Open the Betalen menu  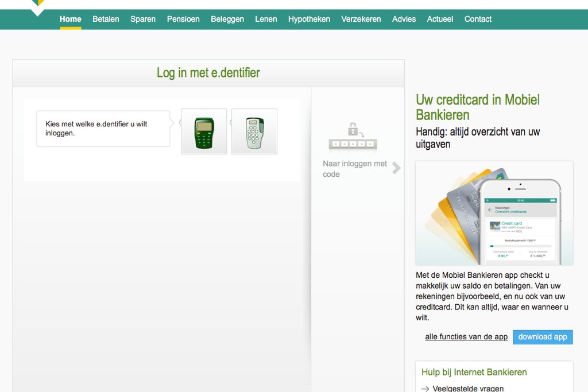tap(106, 19)
